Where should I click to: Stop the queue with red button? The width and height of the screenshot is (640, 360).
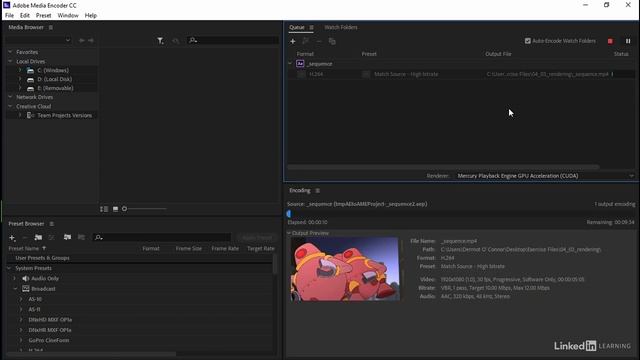(610, 41)
